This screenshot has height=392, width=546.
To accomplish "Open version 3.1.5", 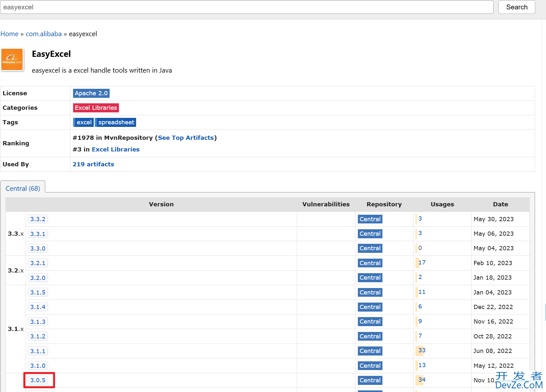I will [x=38, y=293].
